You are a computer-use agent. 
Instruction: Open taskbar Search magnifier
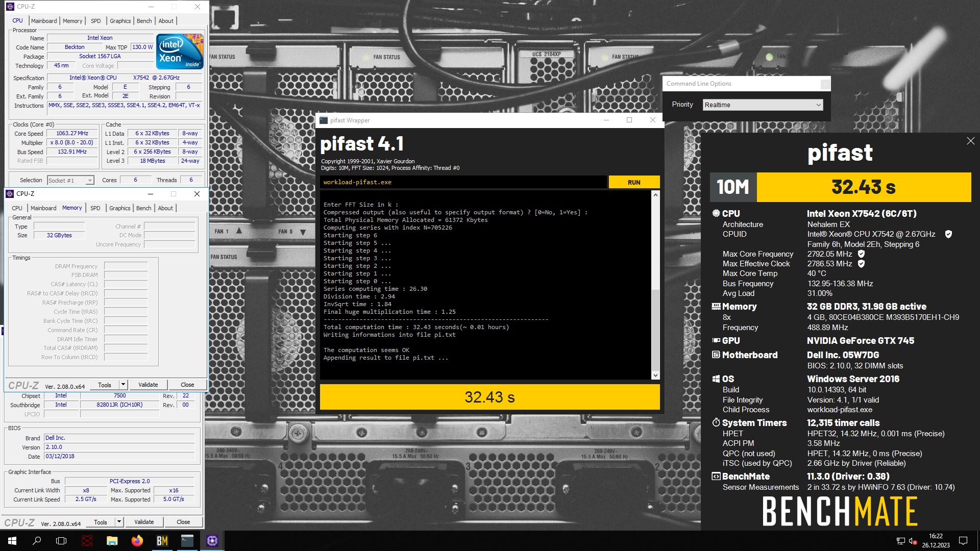click(x=37, y=541)
